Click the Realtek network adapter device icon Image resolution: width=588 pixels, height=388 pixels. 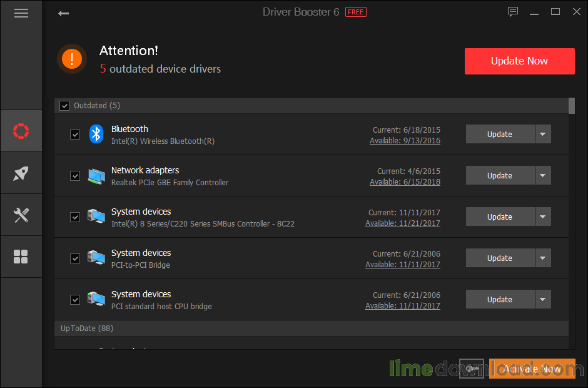click(96, 175)
